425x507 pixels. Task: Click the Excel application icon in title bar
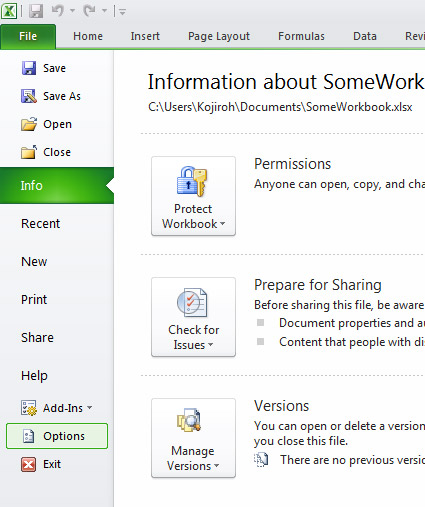[9, 11]
